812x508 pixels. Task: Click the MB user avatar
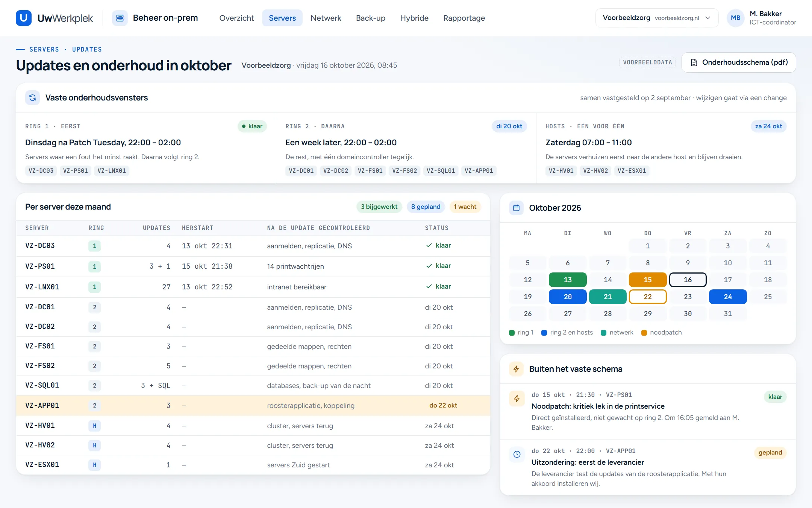[735, 18]
